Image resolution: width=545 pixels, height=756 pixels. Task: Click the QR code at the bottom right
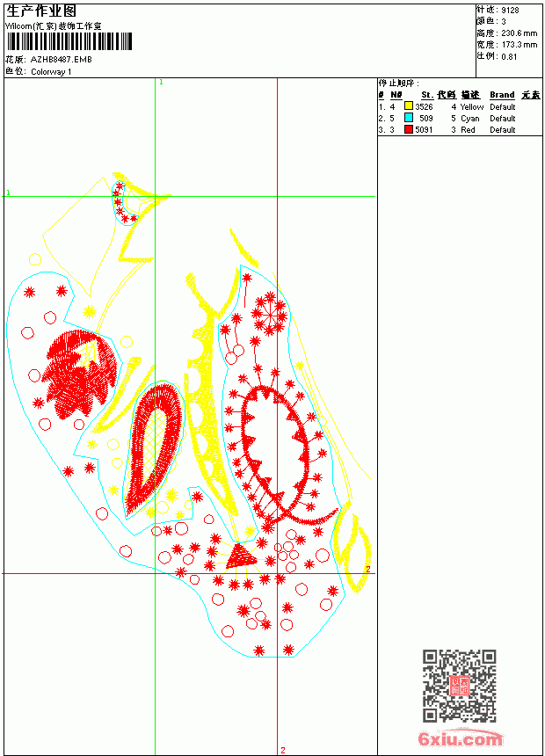pos(460,686)
